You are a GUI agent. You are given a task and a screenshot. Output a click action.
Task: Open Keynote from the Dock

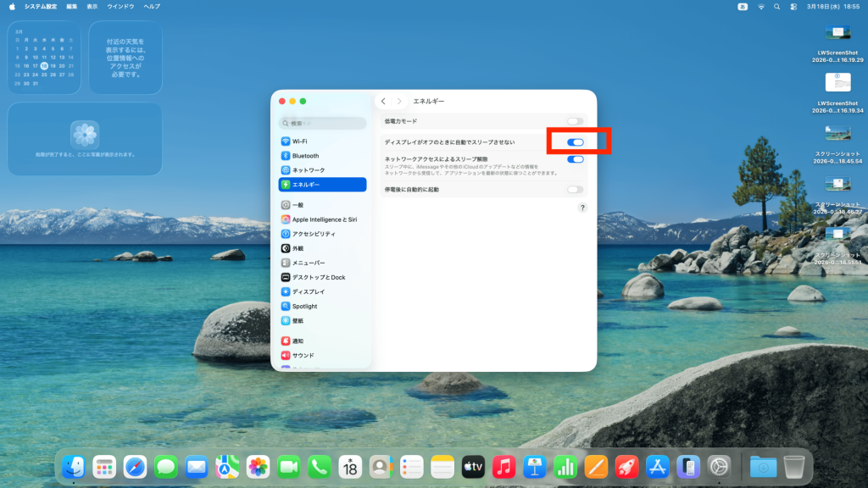pos(534,467)
